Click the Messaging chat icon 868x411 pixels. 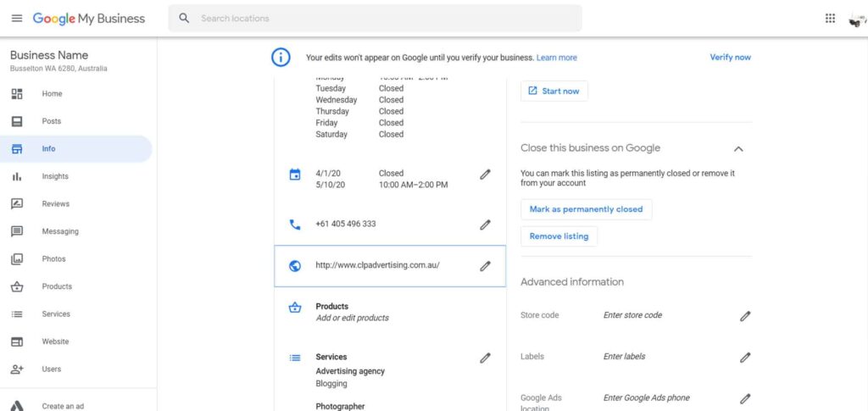click(17, 231)
